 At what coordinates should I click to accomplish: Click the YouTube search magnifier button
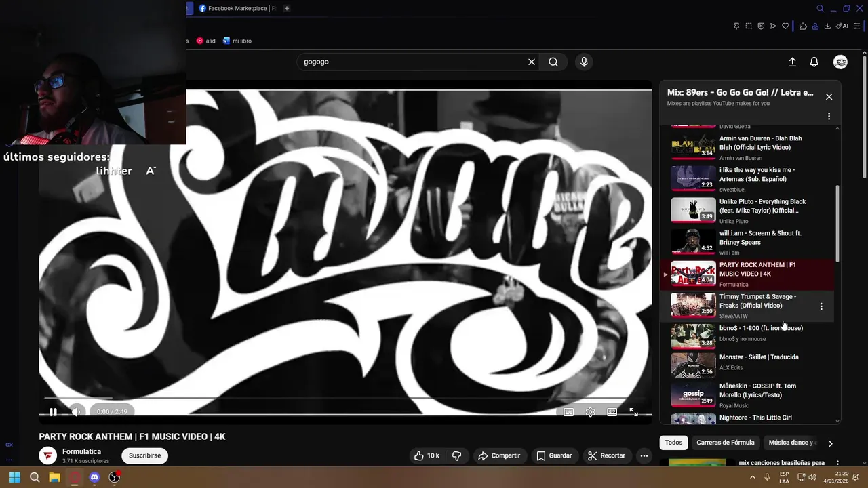(x=553, y=62)
